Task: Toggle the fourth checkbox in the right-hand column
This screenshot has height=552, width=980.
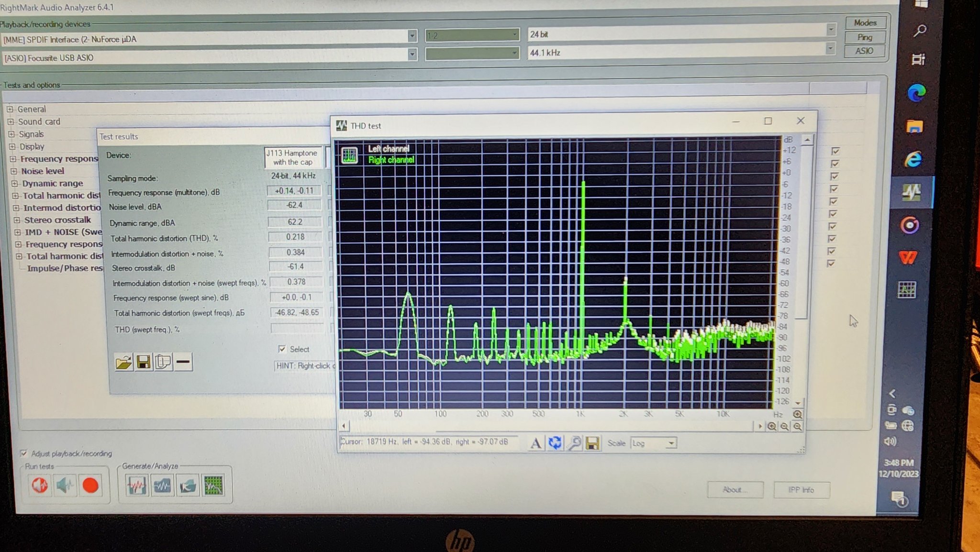Action: pos(834,188)
